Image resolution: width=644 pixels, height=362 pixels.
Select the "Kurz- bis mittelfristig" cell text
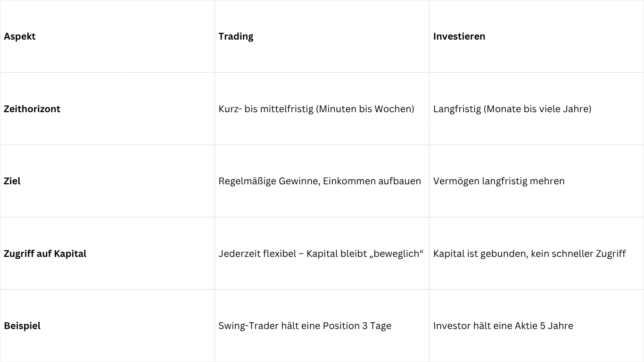coord(265,109)
